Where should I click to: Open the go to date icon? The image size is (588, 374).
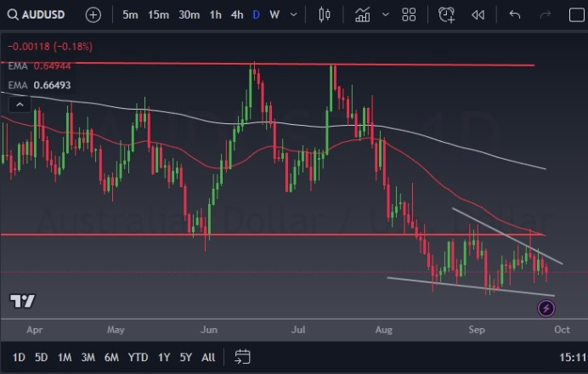pos(242,357)
